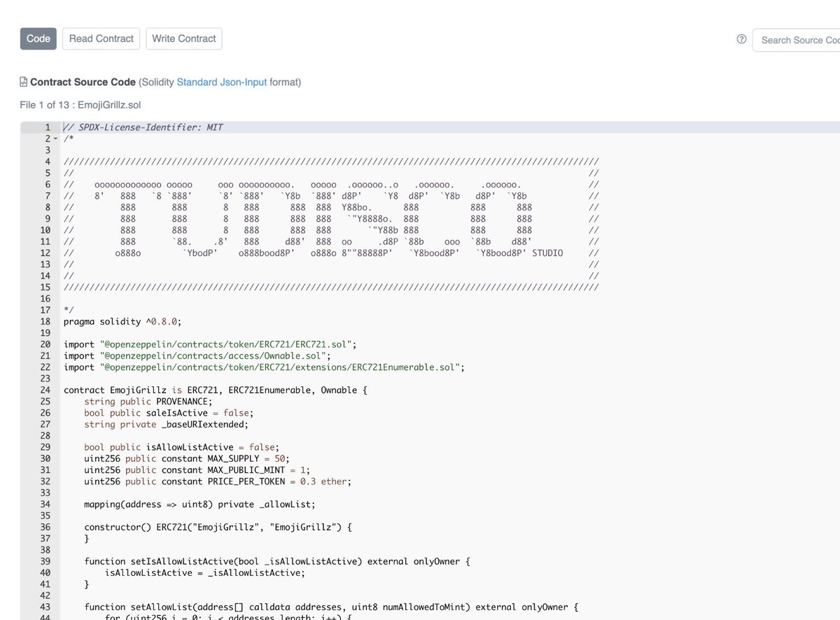Click the STUDIO text in the ASCII banner
The image size is (840, 620).
coord(547,253)
